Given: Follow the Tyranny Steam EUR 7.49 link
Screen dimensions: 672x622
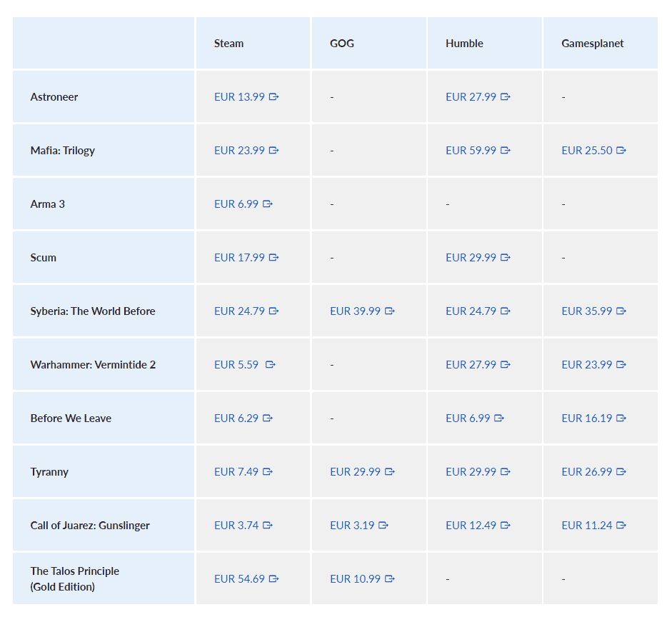Looking at the screenshot, I should pyautogui.click(x=236, y=472).
